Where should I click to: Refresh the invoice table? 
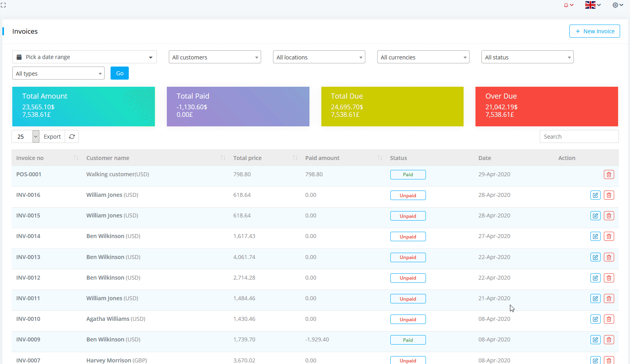(x=72, y=137)
